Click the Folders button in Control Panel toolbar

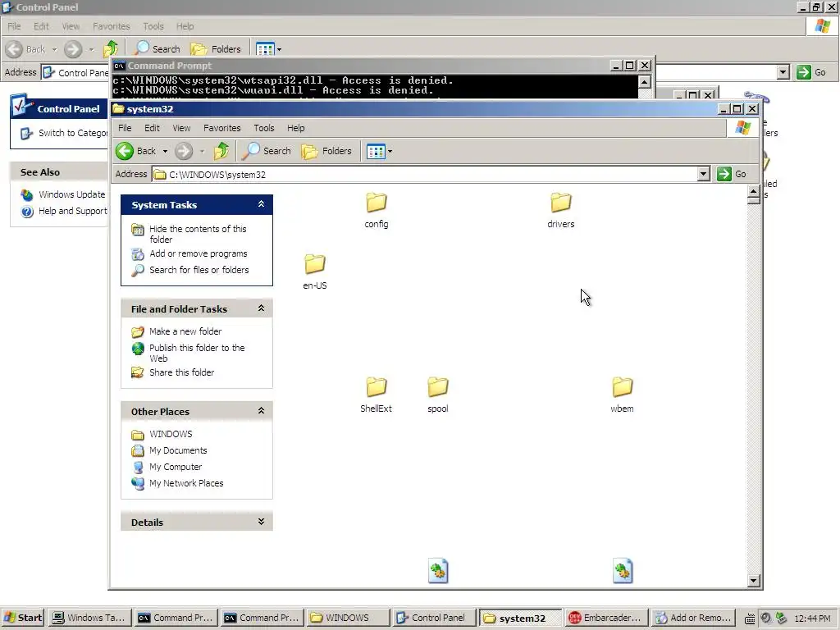[x=216, y=48]
